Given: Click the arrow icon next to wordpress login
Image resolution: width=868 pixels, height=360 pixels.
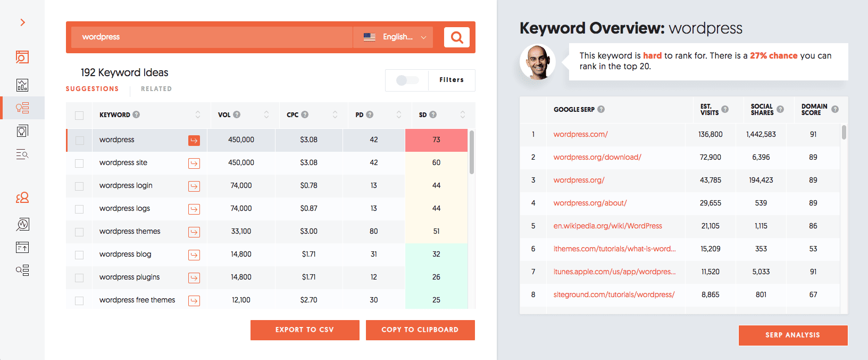Looking at the screenshot, I should point(194,186).
